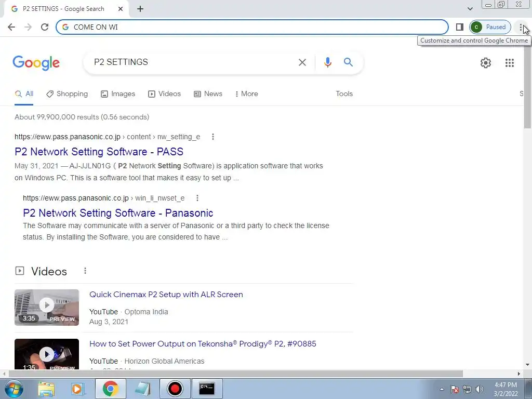
Task: Open P2 Network Setting Software - PASS link
Action: click(99, 152)
